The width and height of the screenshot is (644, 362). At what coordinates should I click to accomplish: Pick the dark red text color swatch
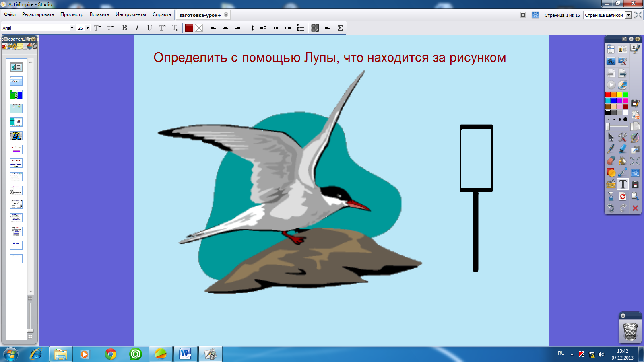pos(189,28)
